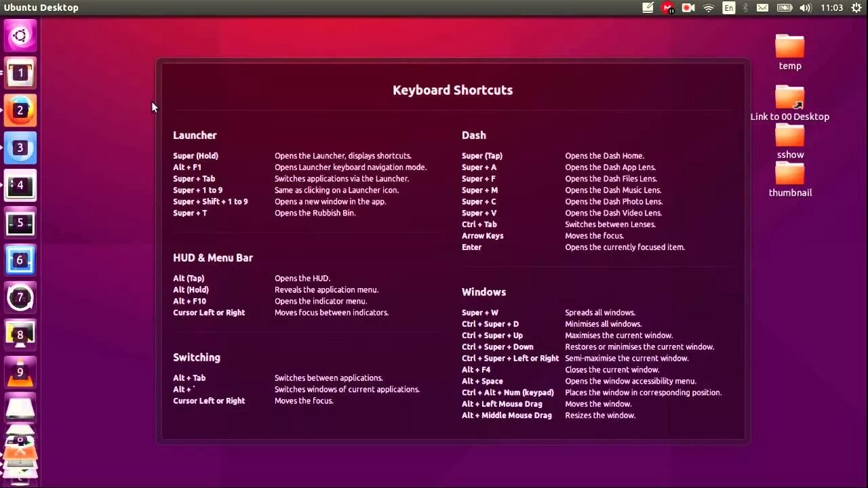Image resolution: width=868 pixels, height=488 pixels.
Task: Select the Link to 00 Desktop folder
Action: (x=790, y=103)
